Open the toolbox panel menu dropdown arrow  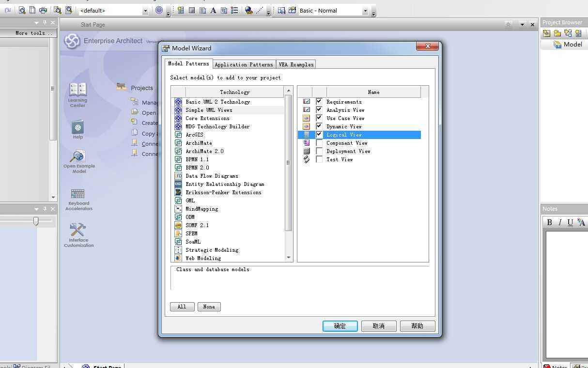click(37, 22)
